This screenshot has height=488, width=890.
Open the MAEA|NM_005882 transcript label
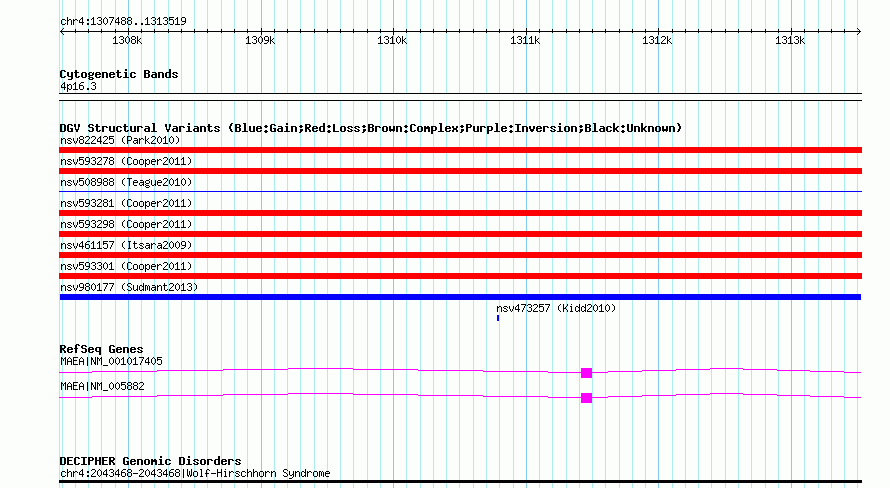pyautogui.click(x=102, y=386)
